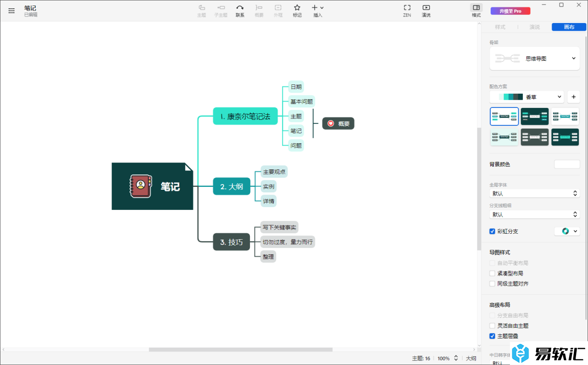Select the topic 1. 康奈尔笔记法
This screenshot has width=588, height=365.
pyautogui.click(x=245, y=116)
